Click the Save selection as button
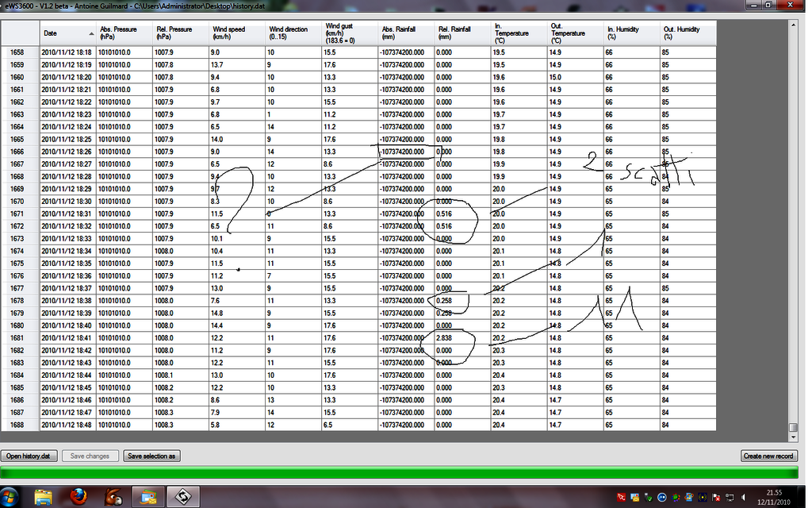Screen dimensions: 812x508 point(152,456)
